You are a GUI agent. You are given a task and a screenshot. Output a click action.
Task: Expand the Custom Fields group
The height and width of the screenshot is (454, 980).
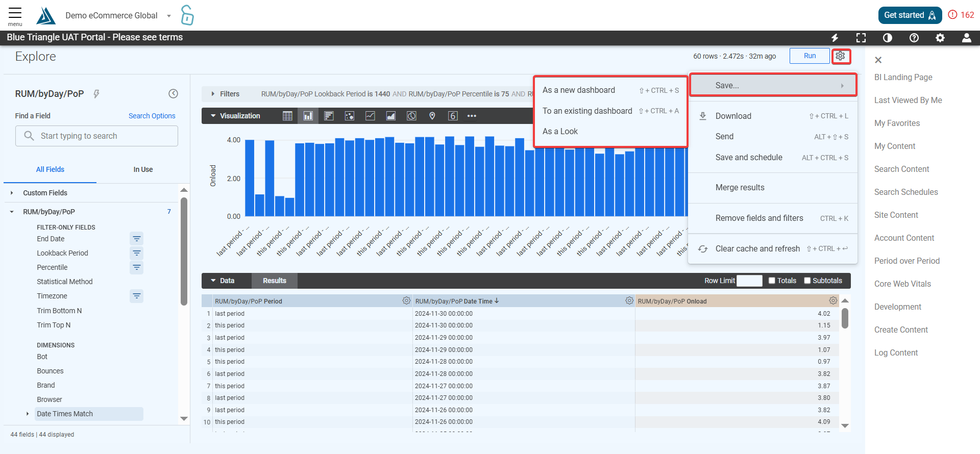pyautogui.click(x=12, y=193)
